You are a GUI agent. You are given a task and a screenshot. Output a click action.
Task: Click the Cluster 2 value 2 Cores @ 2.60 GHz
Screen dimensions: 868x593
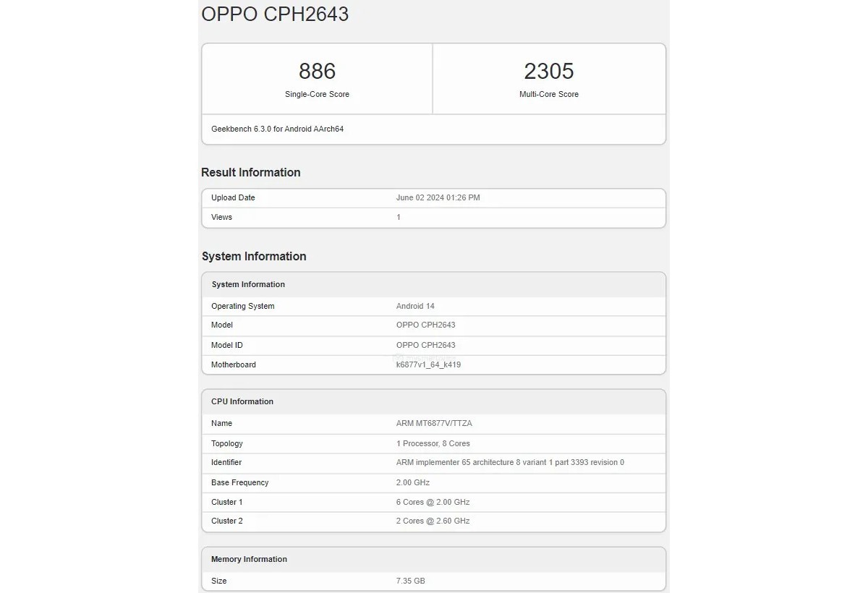point(433,521)
